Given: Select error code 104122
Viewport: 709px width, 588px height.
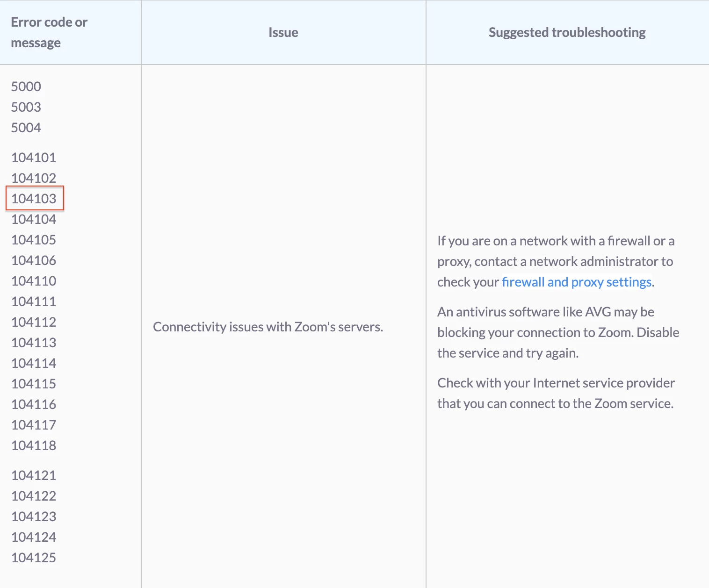Looking at the screenshot, I should 34,496.
